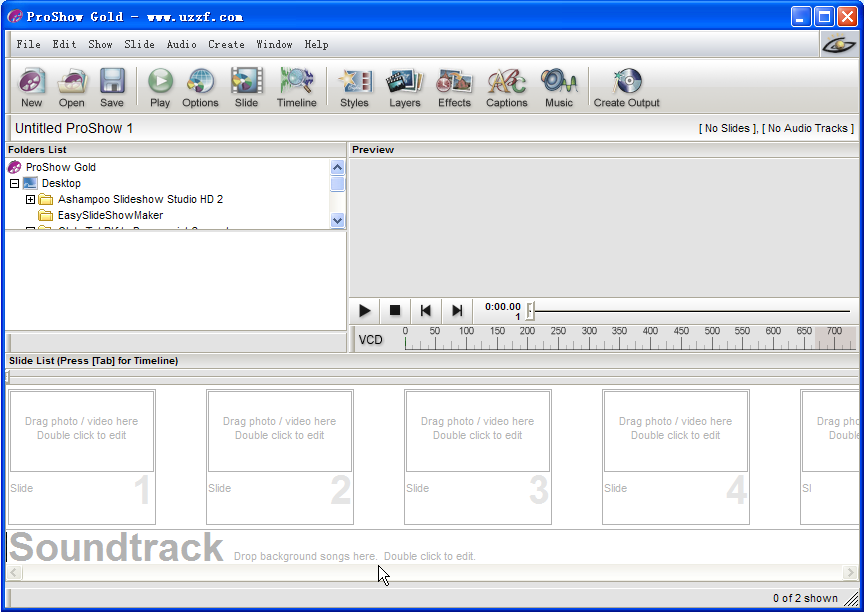Click the Create Output toolbar icon
Screen dimensions: 864x612
(x=627, y=87)
